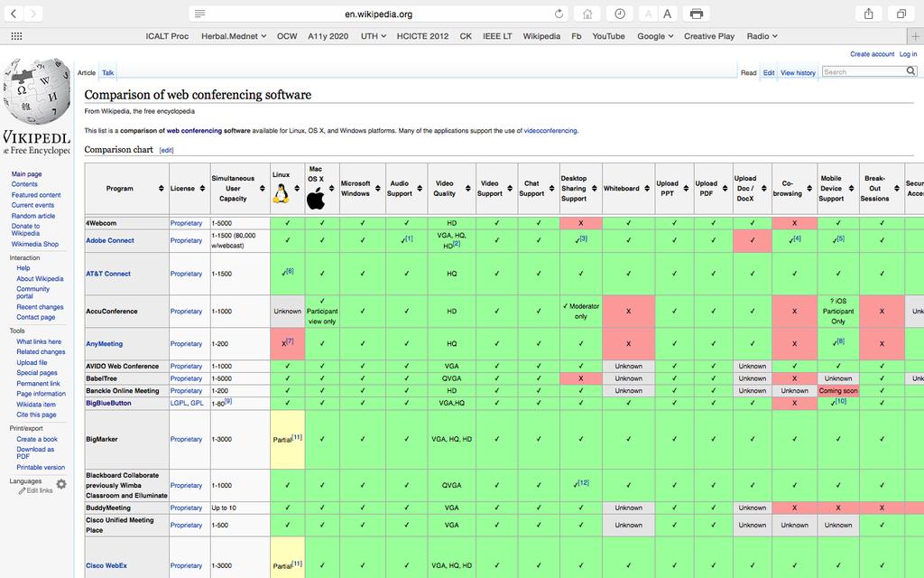Image resolution: width=924 pixels, height=578 pixels.
Task: Expand the Herbal.Mednet bookmarks folder
Action: click(234, 36)
